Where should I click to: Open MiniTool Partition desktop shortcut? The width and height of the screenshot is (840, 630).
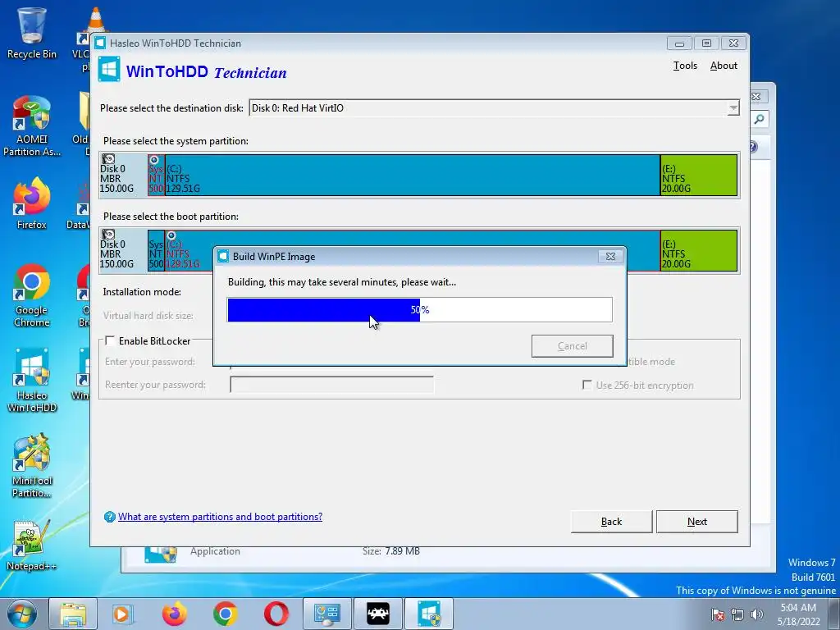click(x=31, y=466)
